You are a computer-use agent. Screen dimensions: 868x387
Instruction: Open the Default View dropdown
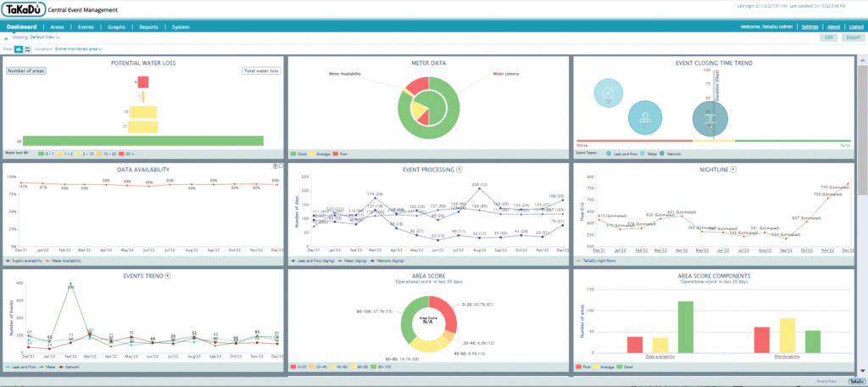click(44, 37)
